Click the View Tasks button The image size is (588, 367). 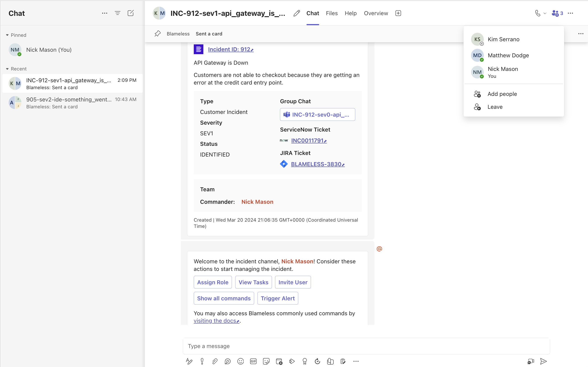[253, 282]
